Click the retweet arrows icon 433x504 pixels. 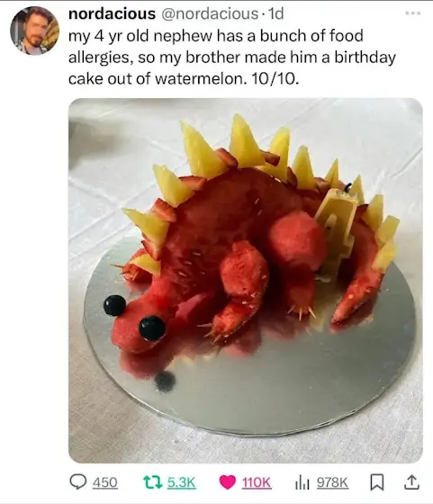coord(152,482)
